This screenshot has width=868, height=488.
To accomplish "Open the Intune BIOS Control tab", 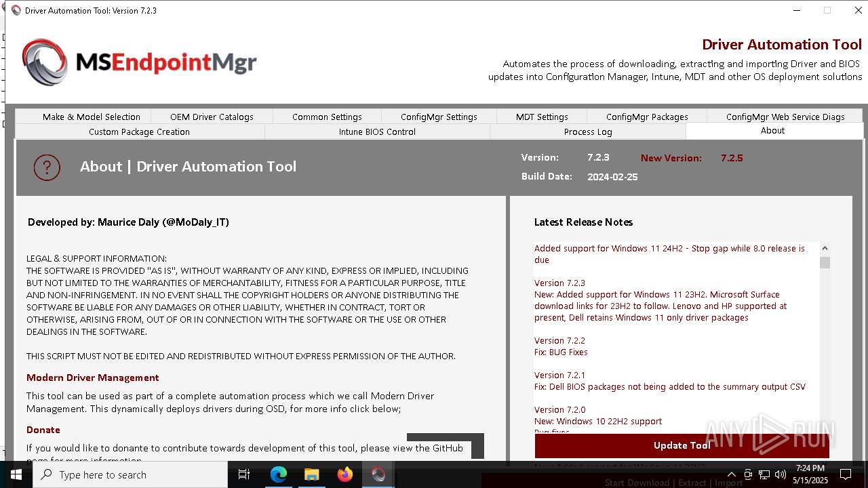I will [377, 131].
